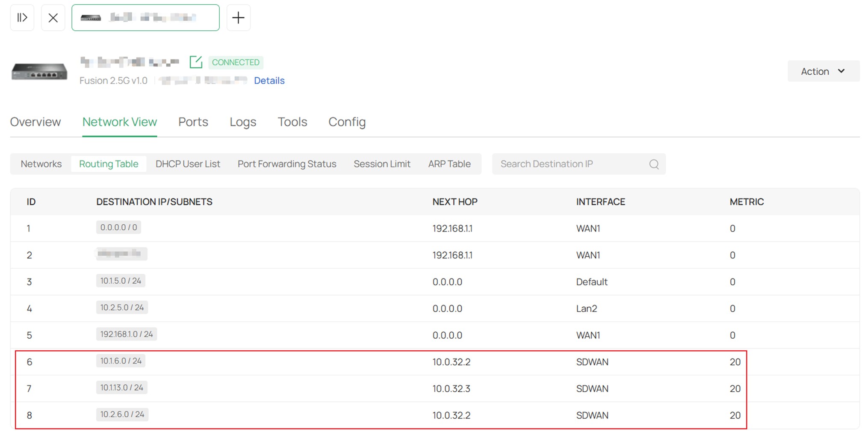The width and height of the screenshot is (868, 440).
Task: Open the Logs tab
Action: (243, 122)
